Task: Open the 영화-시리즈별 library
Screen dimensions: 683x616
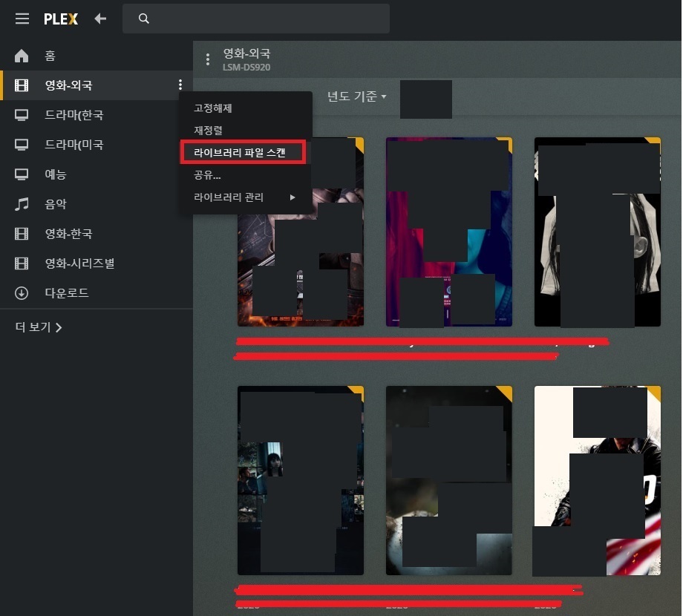Action: (79, 263)
